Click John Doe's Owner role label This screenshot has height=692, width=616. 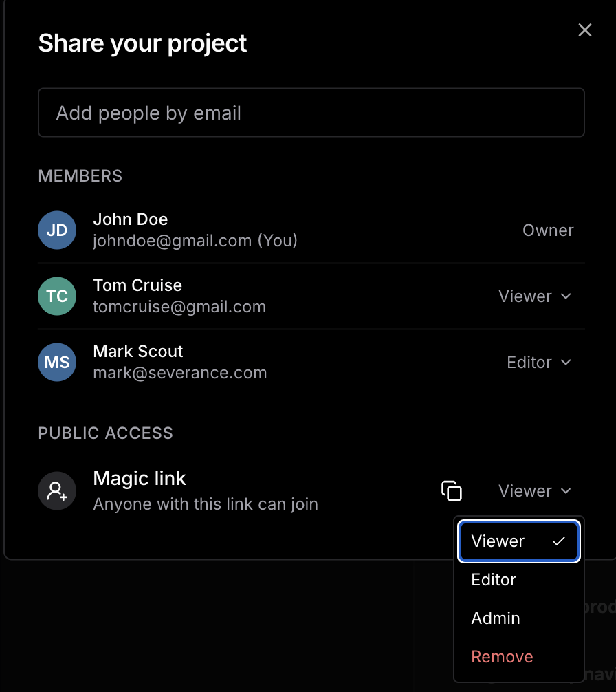[x=548, y=230]
